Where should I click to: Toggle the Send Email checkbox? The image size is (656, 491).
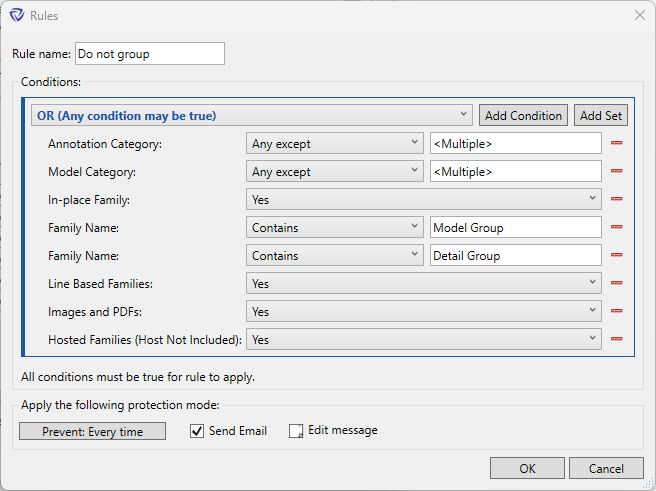tap(197, 431)
